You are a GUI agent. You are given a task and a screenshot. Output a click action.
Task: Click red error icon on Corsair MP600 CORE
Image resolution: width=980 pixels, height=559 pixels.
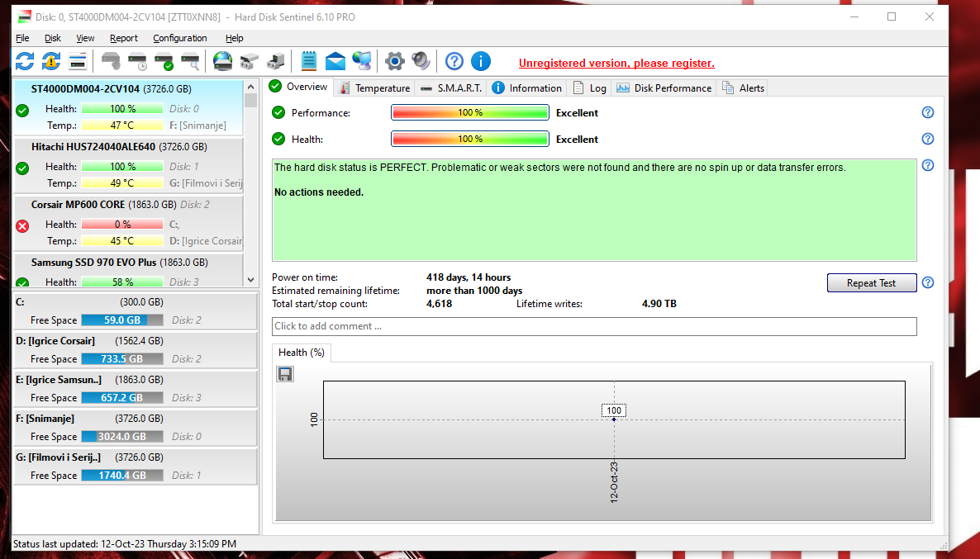[x=22, y=225]
